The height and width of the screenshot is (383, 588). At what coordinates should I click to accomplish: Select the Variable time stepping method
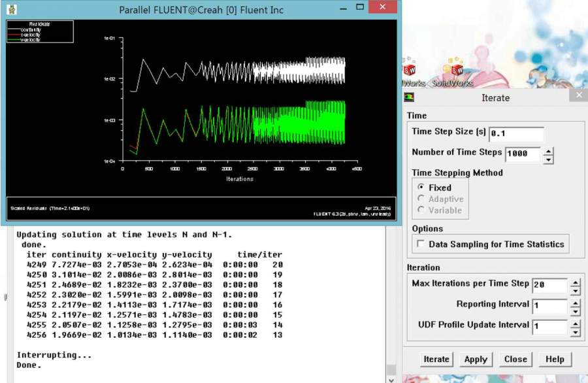pyautogui.click(x=421, y=210)
